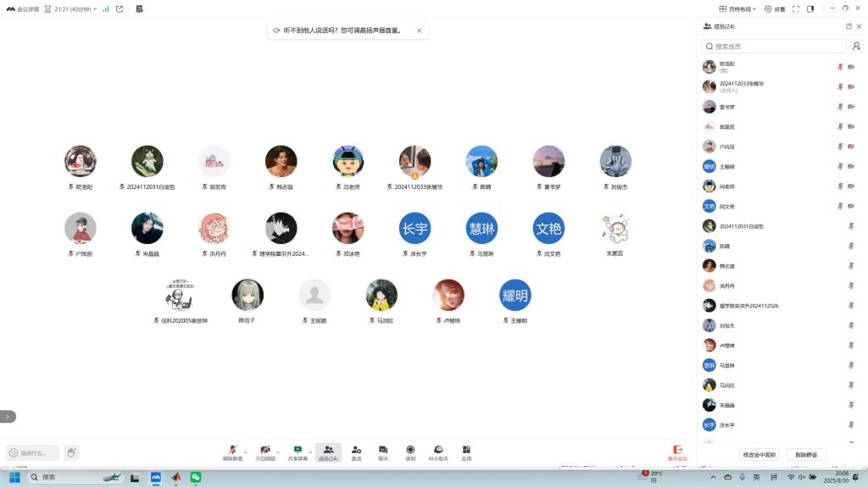
Task: Open 会议详情 meeting details
Action: [23, 8]
